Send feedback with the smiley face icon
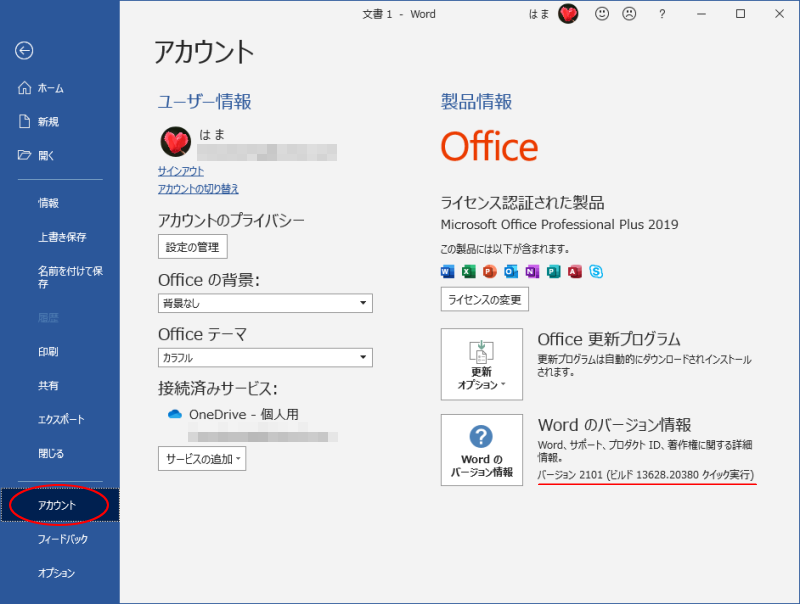800x604 pixels. (601, 14)
